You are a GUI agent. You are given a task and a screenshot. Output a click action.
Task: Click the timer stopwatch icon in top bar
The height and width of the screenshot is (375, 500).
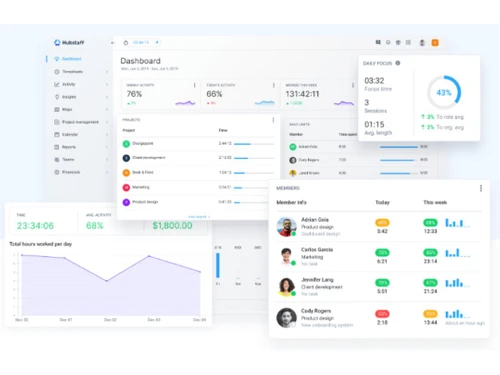pyautogui.click(x=126, y=43)
